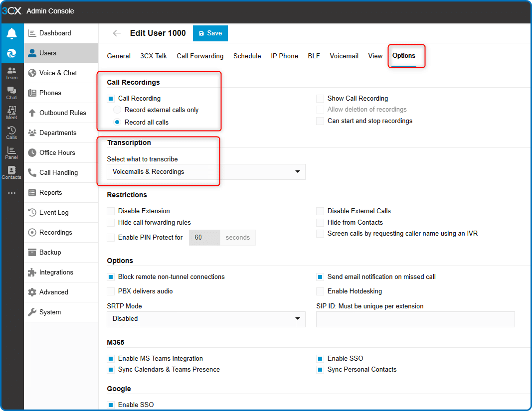
Task: Select Record external calls only
Action: point(117,110)
